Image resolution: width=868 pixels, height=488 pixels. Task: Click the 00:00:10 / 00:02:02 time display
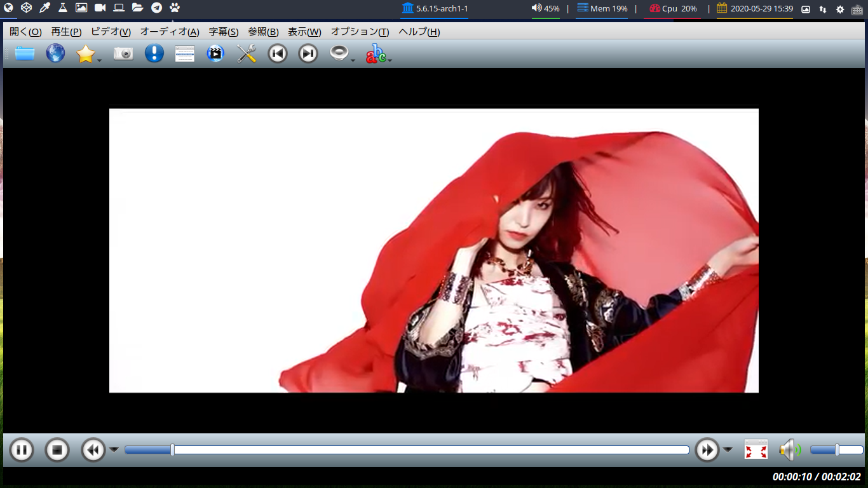(x=817, y=477)
